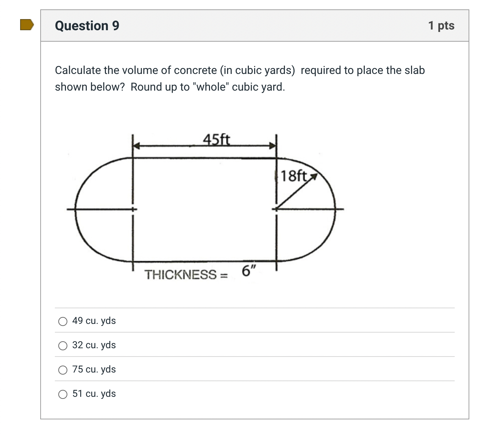This screenshot has width=504, height=435.
Task: Click the 32 cu. yds answer text
Action: tap(94, 345)
